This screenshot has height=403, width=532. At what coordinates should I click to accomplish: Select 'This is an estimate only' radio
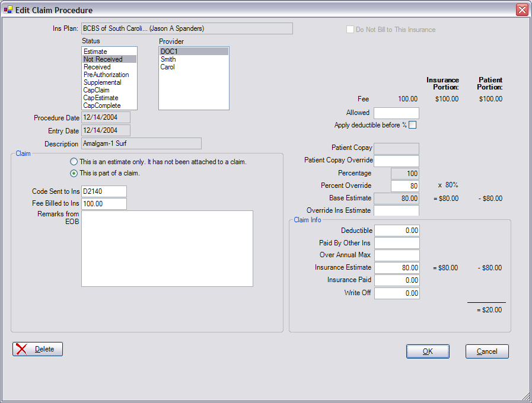click(x=74, y=161)
